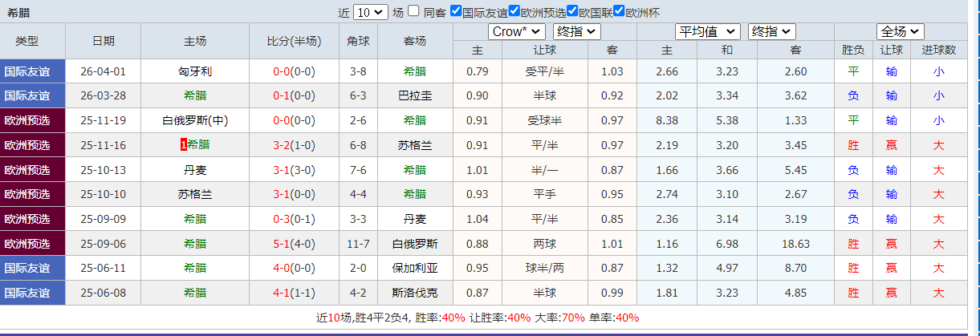The width and height of the screenshot is (980, 336).
Task: Click the date 25-10-13
Action: tap(103, 170)
